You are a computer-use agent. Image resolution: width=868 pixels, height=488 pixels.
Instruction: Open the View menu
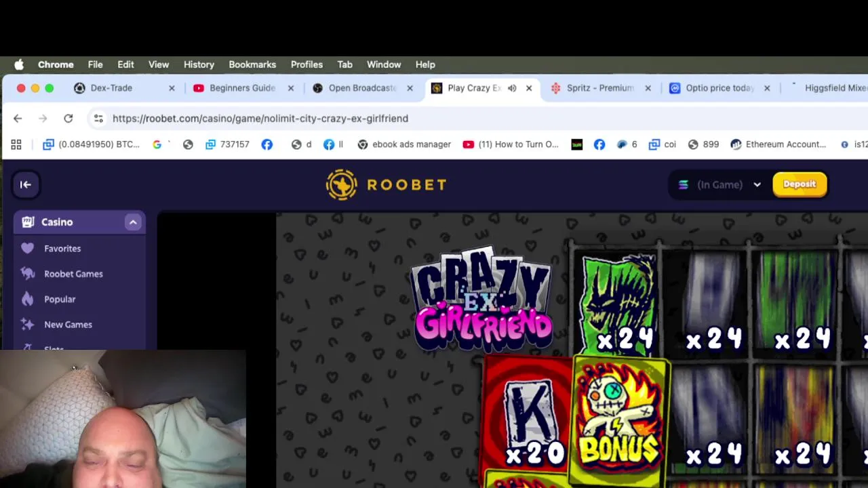159,64
